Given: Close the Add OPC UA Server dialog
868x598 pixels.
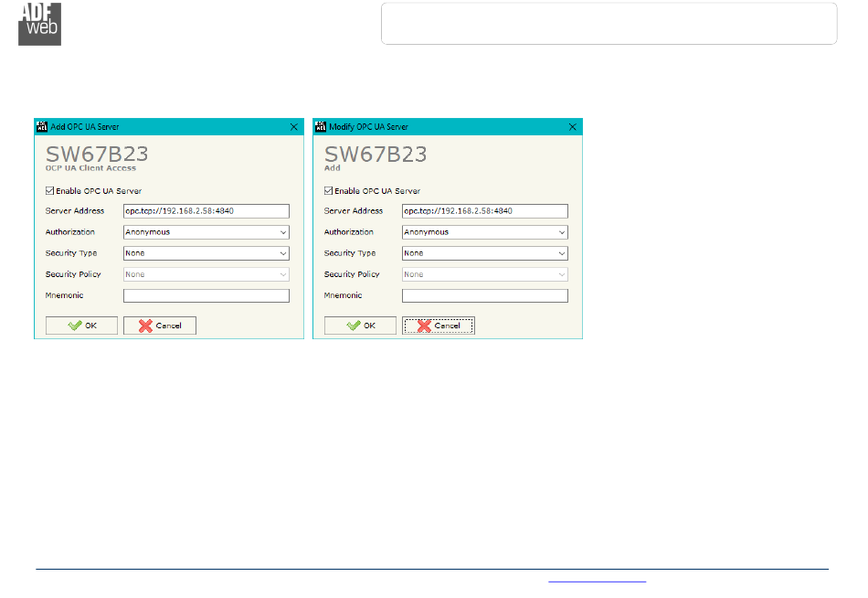Looking at the screenshot, I should 293,127.
